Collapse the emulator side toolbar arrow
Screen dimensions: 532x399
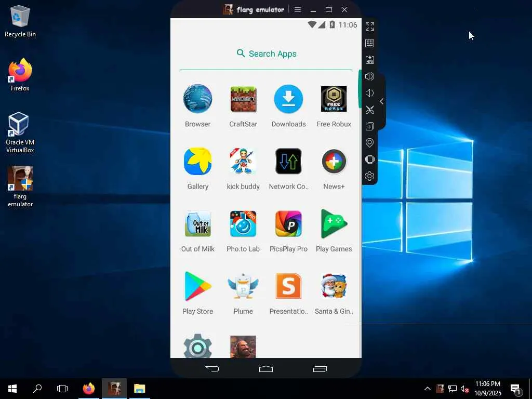[382, 101]
